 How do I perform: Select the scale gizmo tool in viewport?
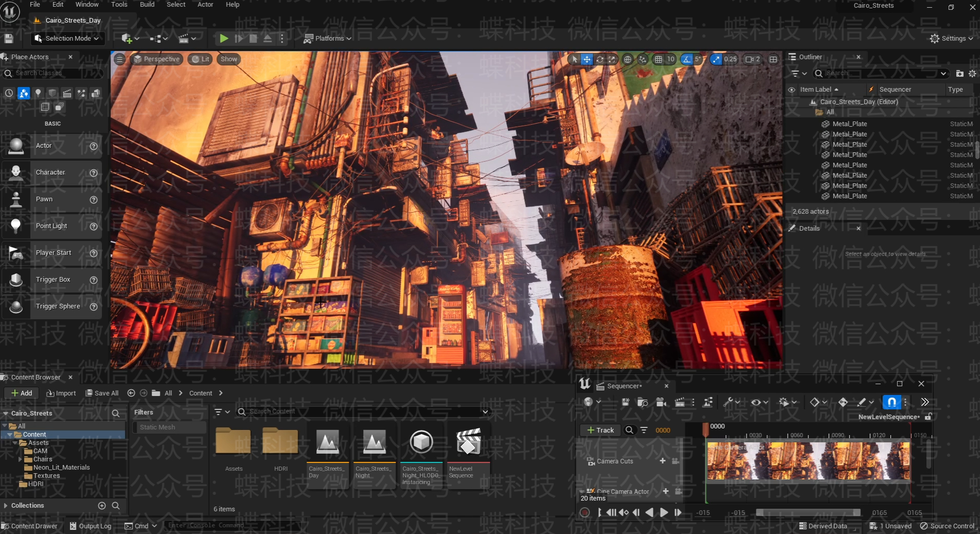pyautogui.click(x=612, y=59)
